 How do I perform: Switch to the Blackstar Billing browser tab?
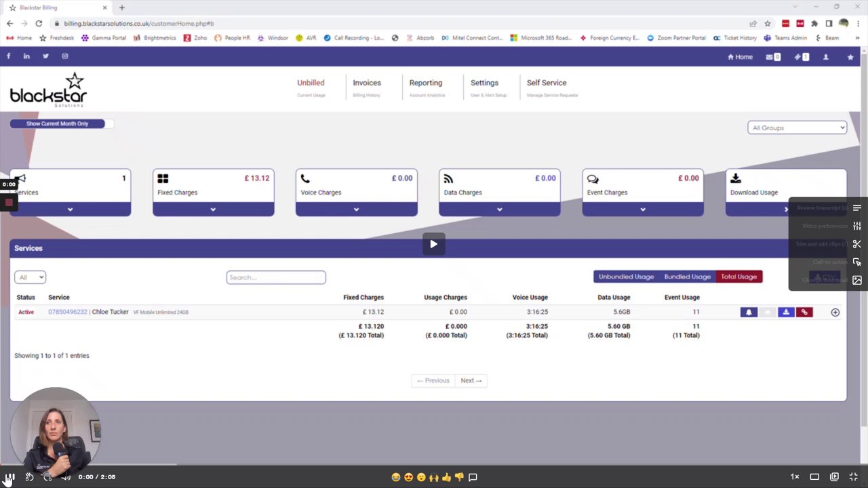pyautogui.click(x=58, y=7)
